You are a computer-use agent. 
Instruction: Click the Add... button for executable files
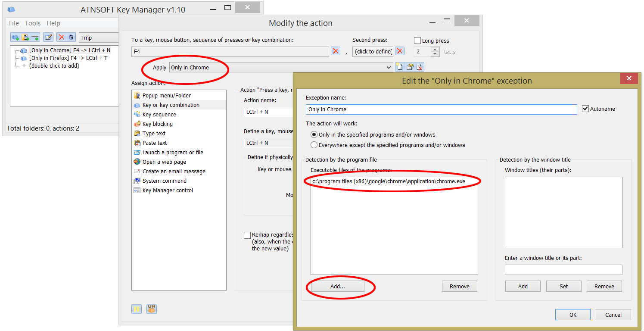[x=337, y=286]
